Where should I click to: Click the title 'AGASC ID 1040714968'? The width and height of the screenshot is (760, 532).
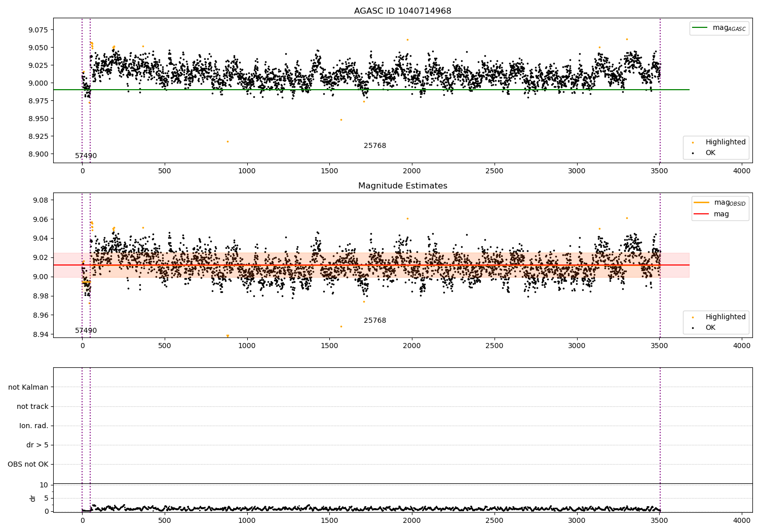(x=402, y=11)
